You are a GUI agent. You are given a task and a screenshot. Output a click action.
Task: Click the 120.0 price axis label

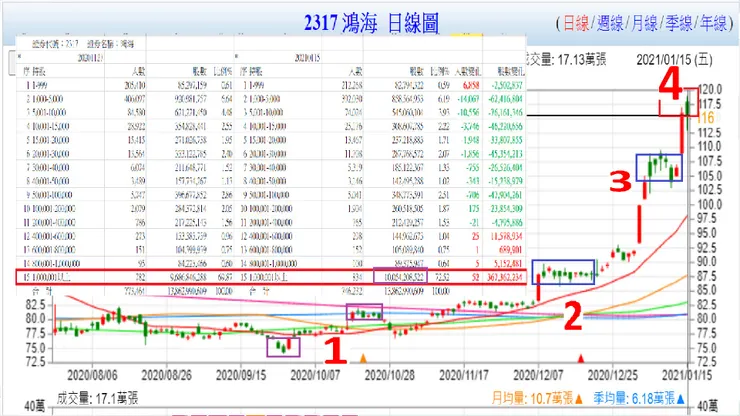[710, 89]
